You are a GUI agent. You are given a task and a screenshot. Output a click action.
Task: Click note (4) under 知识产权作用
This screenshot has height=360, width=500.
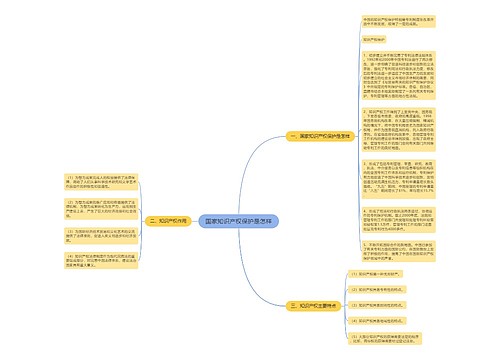point(101,261)
